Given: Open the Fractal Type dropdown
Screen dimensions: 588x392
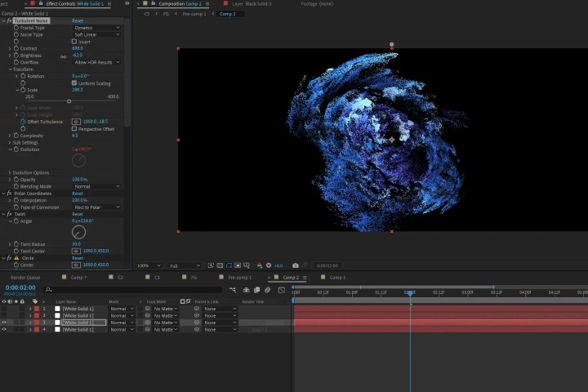Looking at the screenshot, I should (96, 28).
